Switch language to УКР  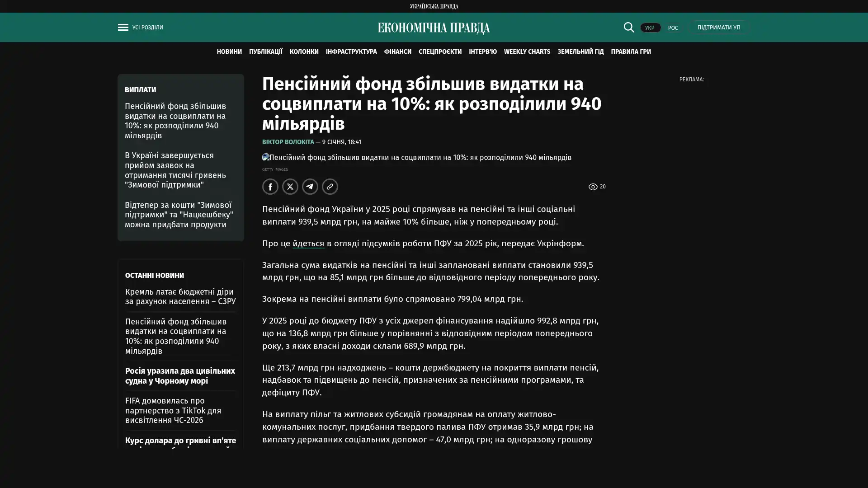click(x=650, y=28)
